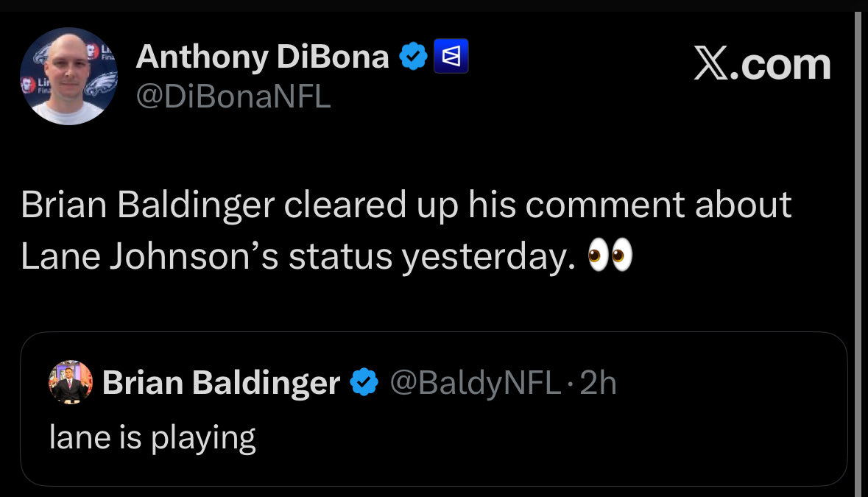Click the Anthony DiBona display name
Screen dimensions: 868x497
(x=262, y=57)
